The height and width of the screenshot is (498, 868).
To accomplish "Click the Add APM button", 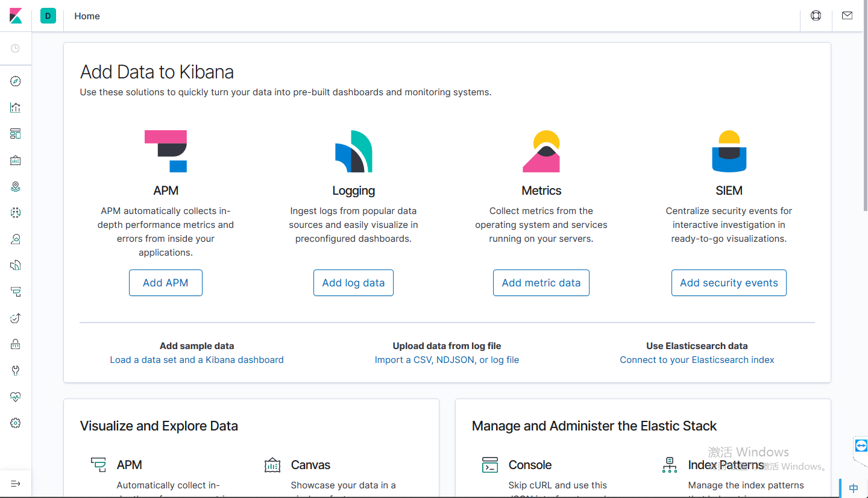I will (166, 283).
